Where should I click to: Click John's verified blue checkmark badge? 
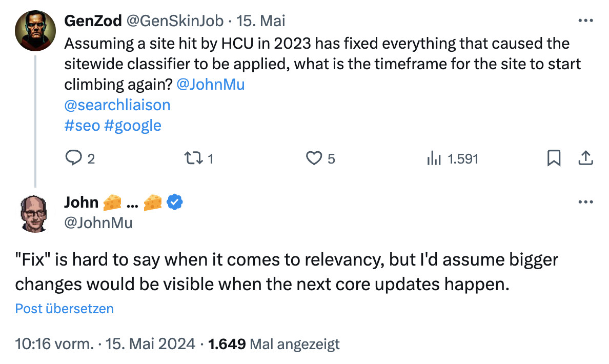click(174, 202)
